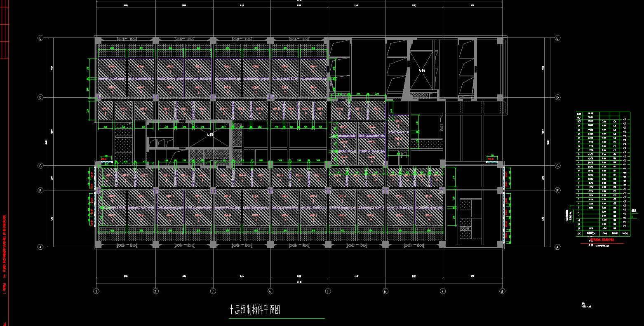Select grid axis bubble B on right side
The image size is (644, 326).
(557, 190)
